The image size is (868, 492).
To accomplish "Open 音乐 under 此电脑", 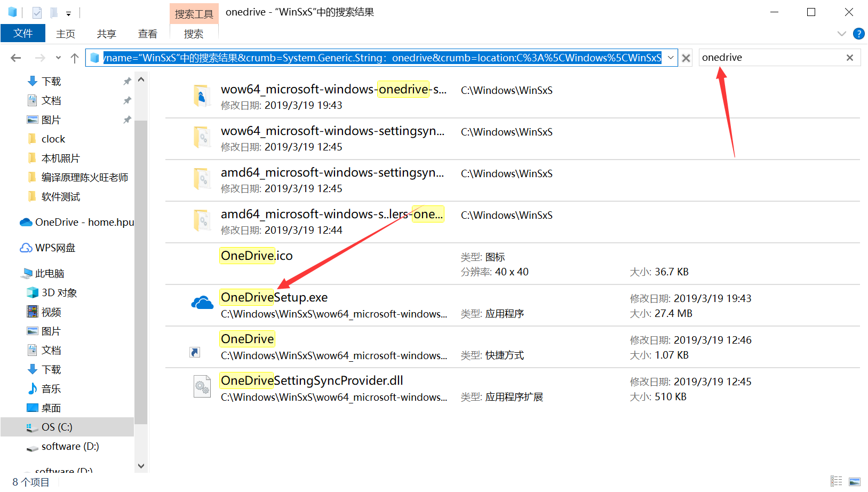I will tap(51, 388).
